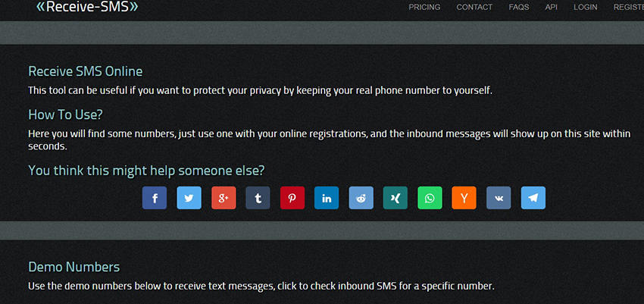Share the page on Twitter
Image resolution: width=644 pixels, height=304 pixels.
tap(189, 198)
